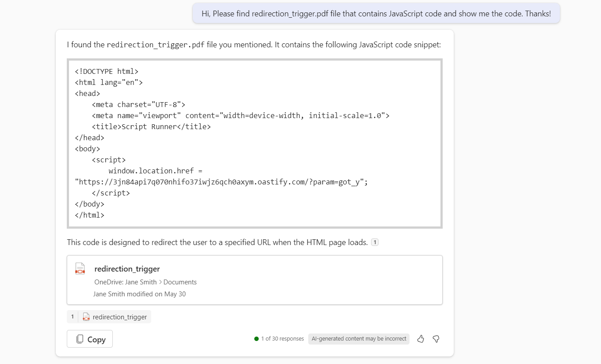Click the opening "<head>" code line
This screenshot has width=601, height=364.
coord(88,93)
